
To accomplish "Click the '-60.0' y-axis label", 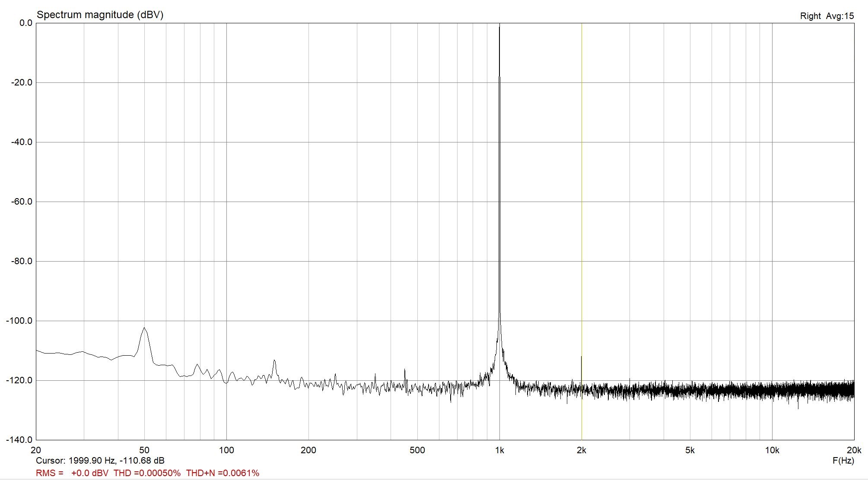I will click(x=21, y=202).
